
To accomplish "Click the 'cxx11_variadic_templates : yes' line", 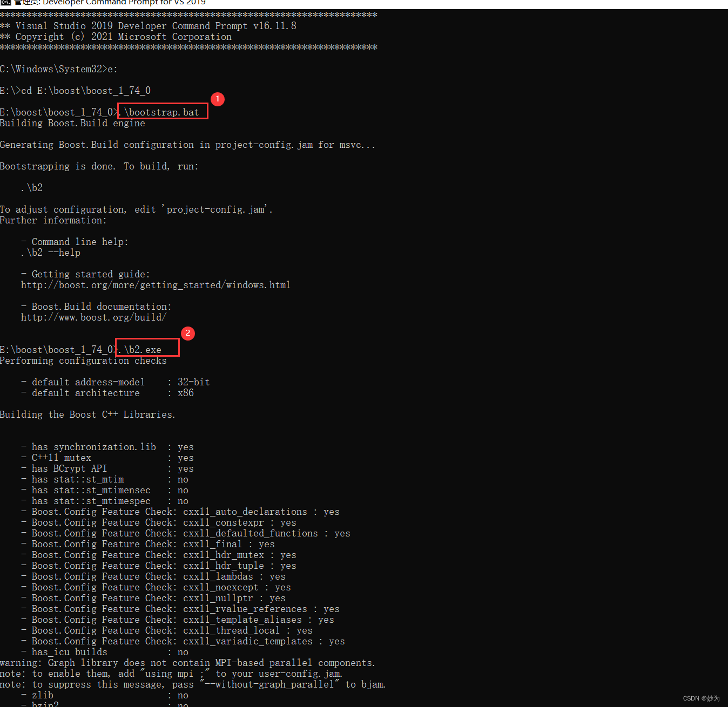I will (x=183, y=641).
